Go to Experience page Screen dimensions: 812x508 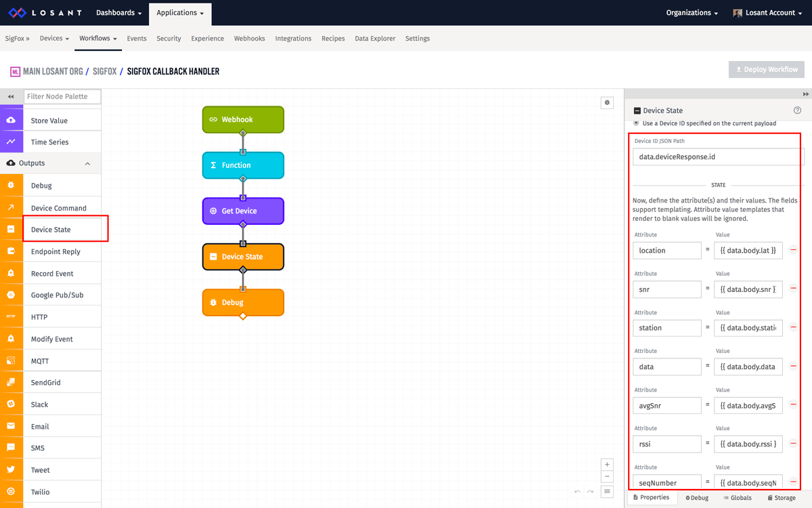tap(208, 39)
